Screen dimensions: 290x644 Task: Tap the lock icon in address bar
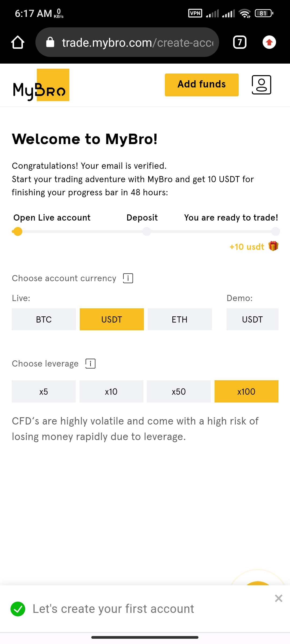tap(50, 42)
